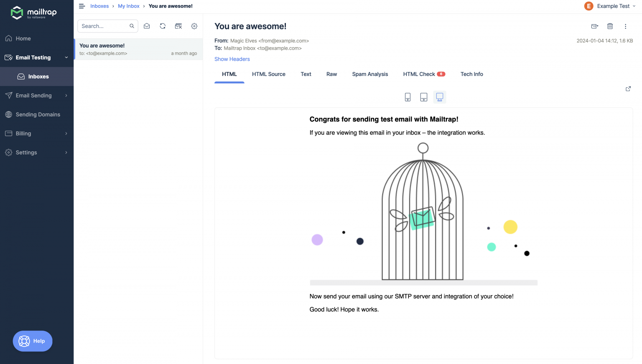
Task: Open the Spam Analysis tab
Action: [x=370, y=74]
